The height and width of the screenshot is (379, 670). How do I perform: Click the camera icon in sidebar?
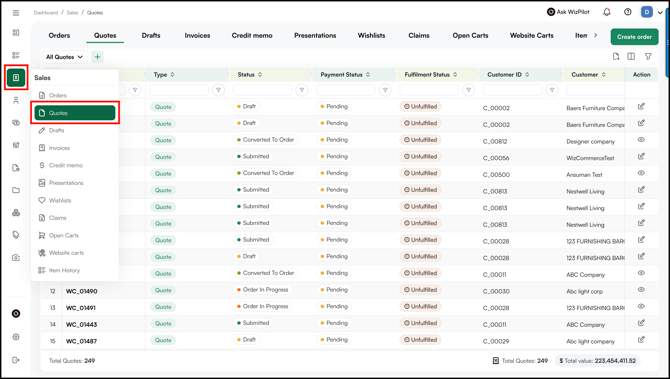[x=16, y=258]
